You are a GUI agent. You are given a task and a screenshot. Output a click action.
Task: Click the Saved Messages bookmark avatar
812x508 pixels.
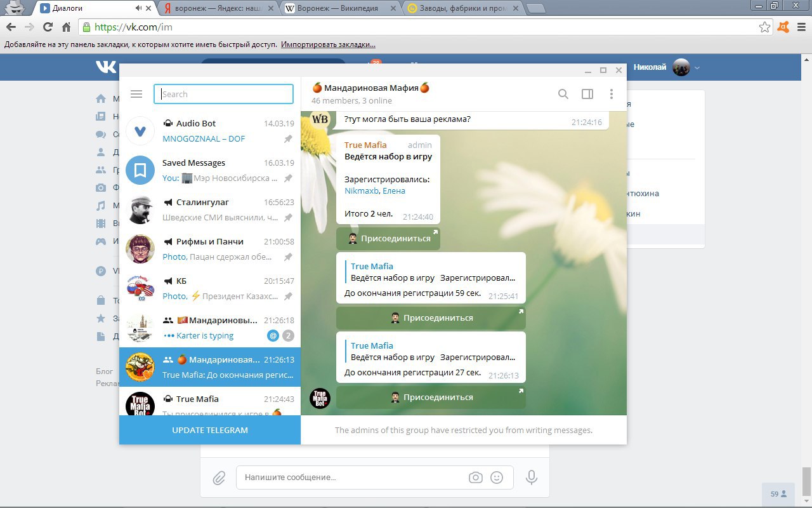pyautogui.click(x=140, y=170)
